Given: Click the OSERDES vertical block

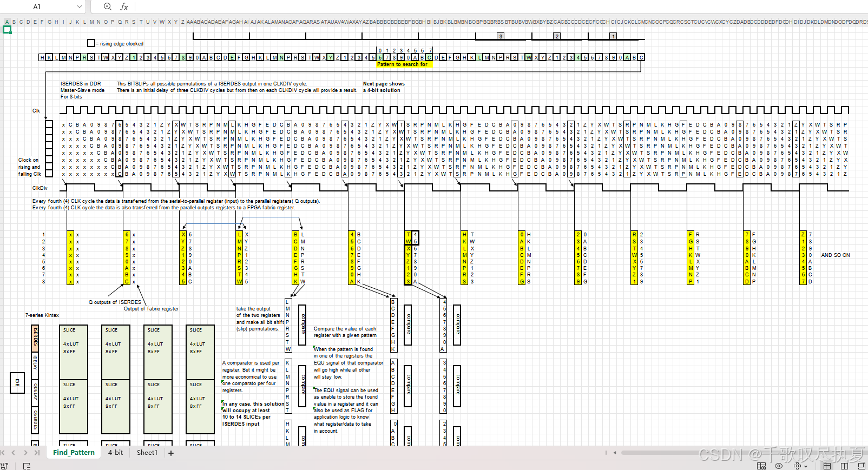Looking at the screenshot, I should pos(35,420).
